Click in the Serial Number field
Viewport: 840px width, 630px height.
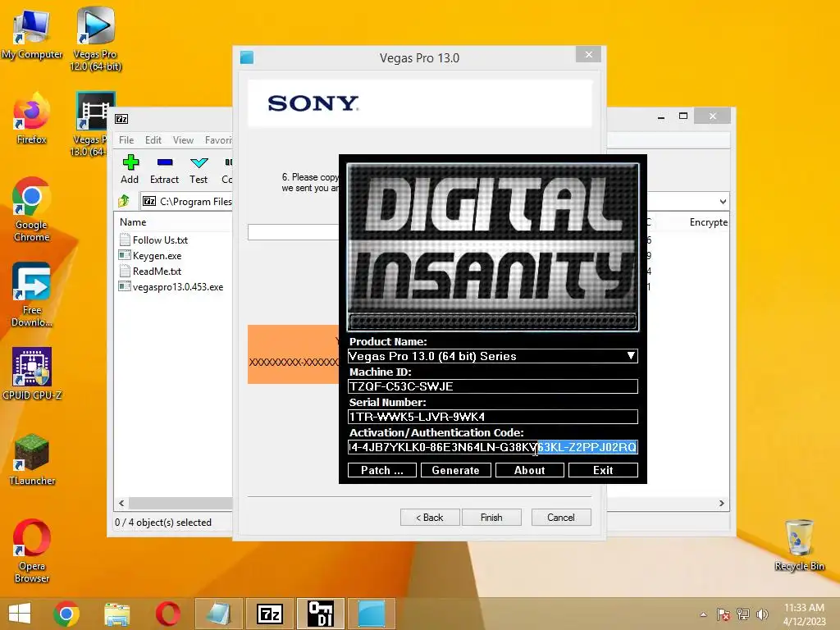(493, 417)
